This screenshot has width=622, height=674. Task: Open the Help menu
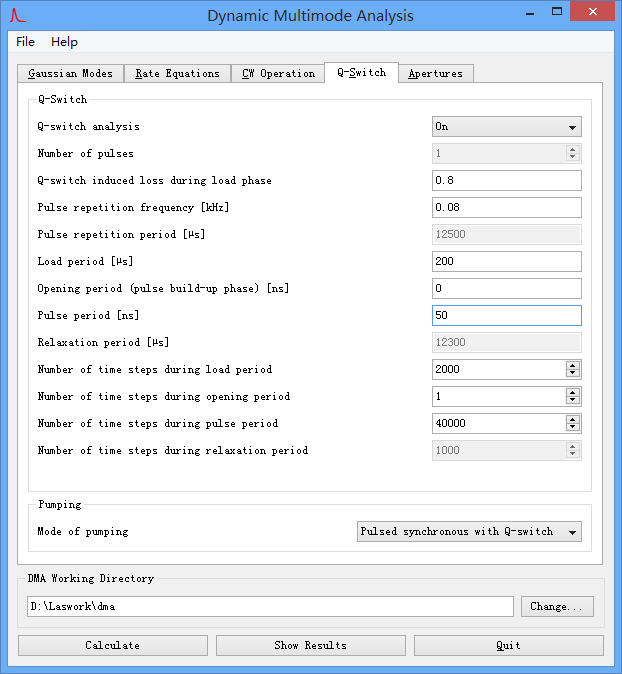tap(64, 42)
